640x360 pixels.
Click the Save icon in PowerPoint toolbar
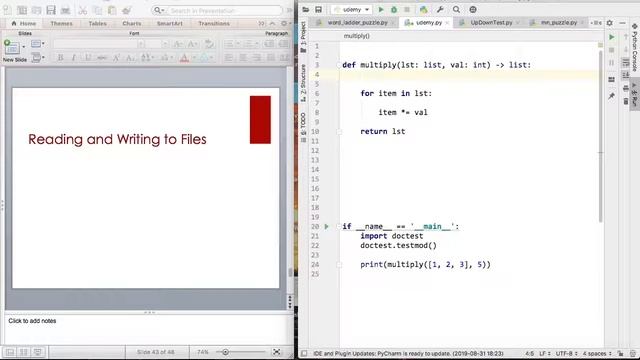(x=51, y=10)
